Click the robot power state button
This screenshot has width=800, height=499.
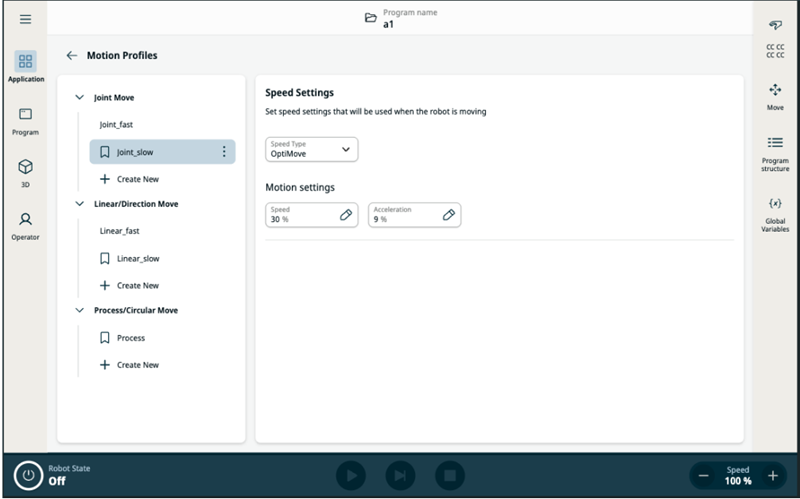pyautogui.click(x=29, y=475)
